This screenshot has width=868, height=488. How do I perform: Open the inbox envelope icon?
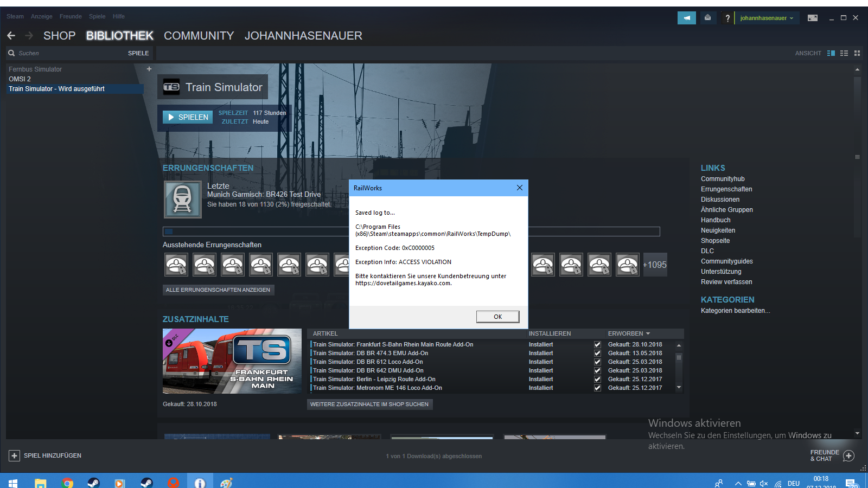pos(707,18)
